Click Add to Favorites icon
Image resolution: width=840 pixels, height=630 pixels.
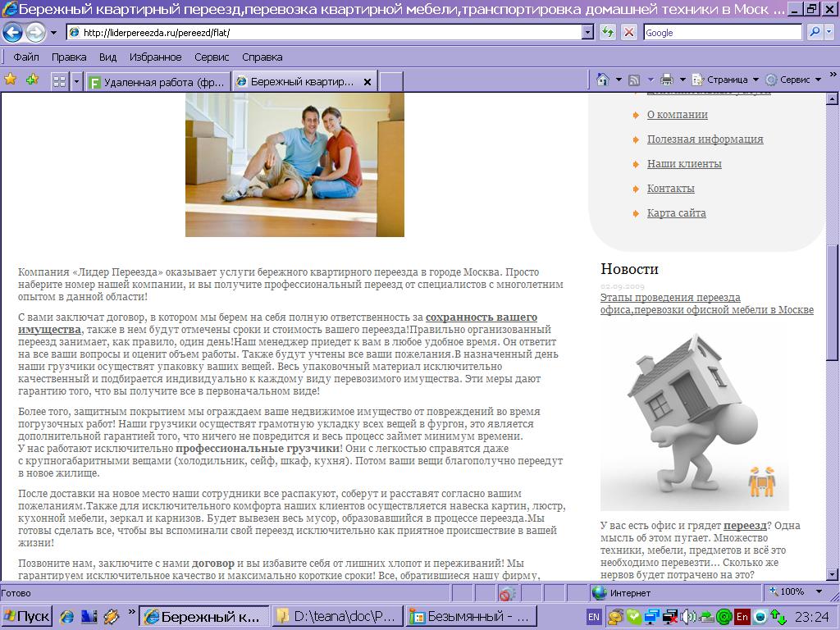[x=32, y=80]
